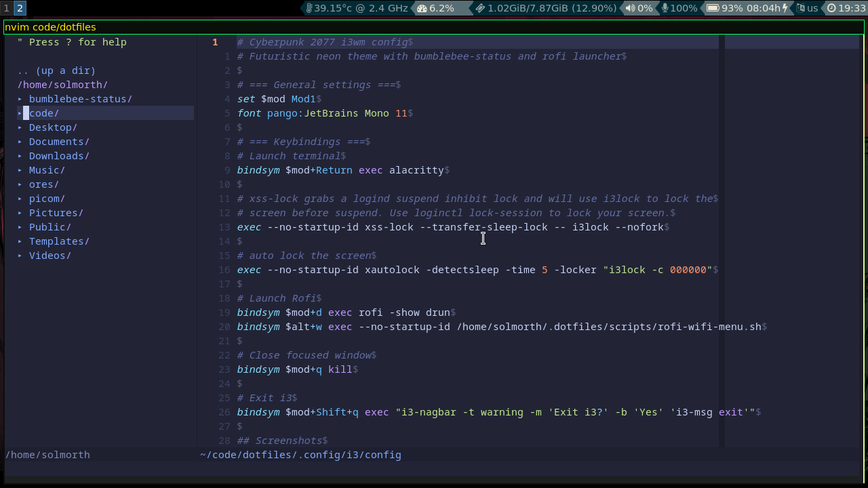Select the Videos folder in file tree
Image resolution: width=868 pixels, height=488 pixels.
tap(50, 256)
